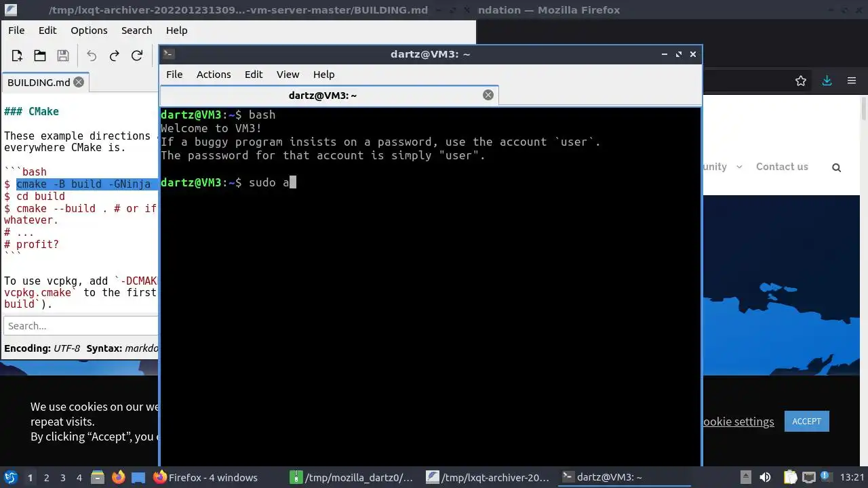Open Firefox downloads arrow icon
Image resolution: width=868 pixels, height=488 pixels.
(x=827, y=81)
